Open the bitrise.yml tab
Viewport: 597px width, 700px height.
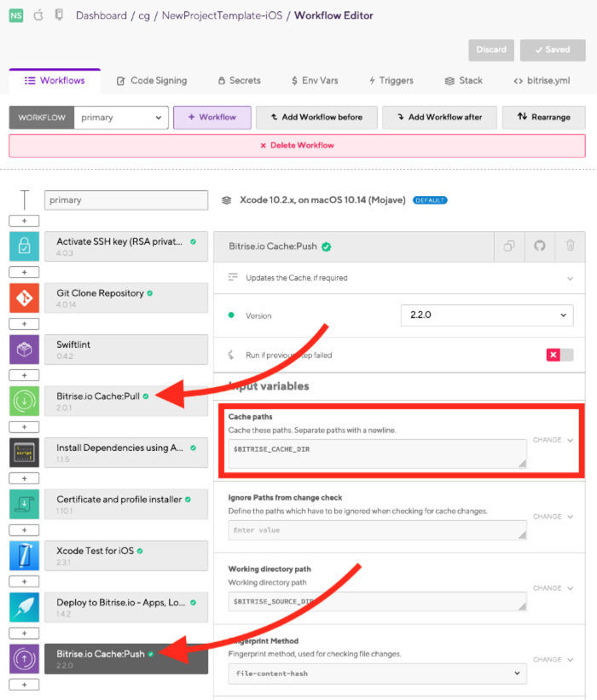[542, 81]
